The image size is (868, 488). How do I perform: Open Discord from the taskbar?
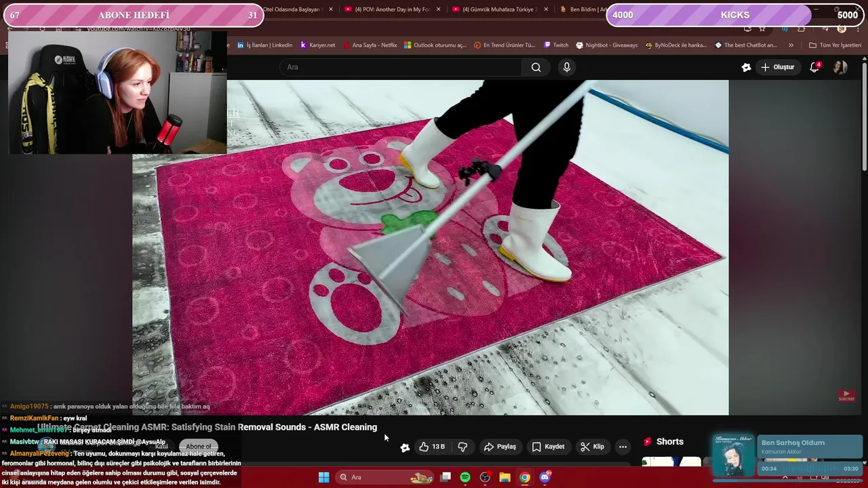(x=545, y=477)
